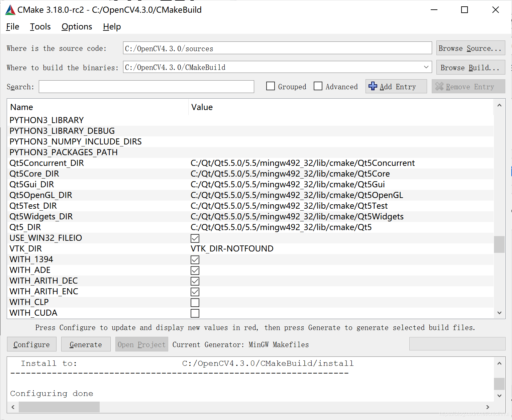Click the Qt5Core_DIR path value
This screenshot has height=420, width=512.
coord(290,174)
